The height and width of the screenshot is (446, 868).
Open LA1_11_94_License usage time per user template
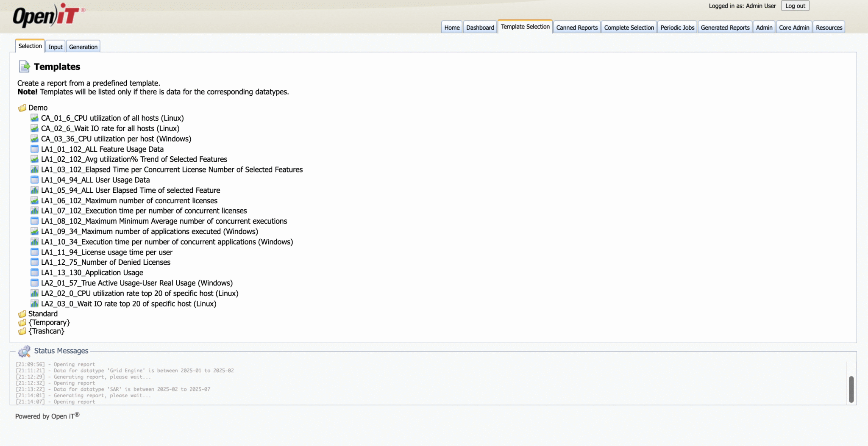(x=106, y=252)
